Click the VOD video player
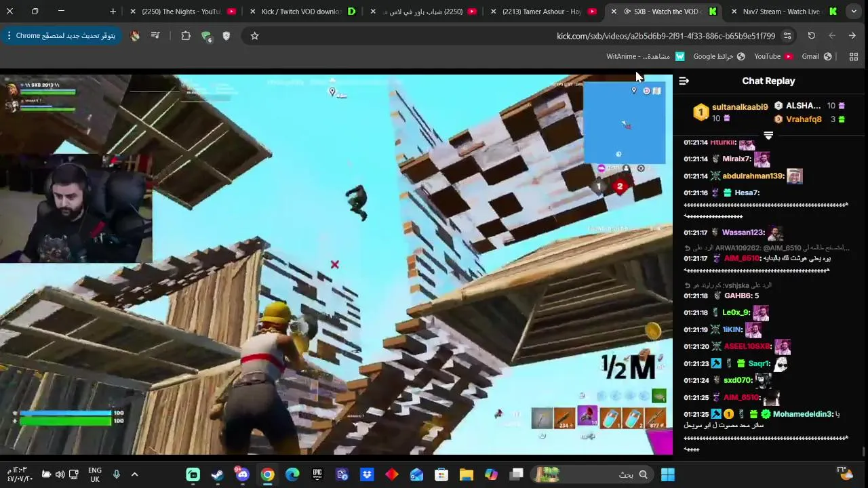 point(336,264)
